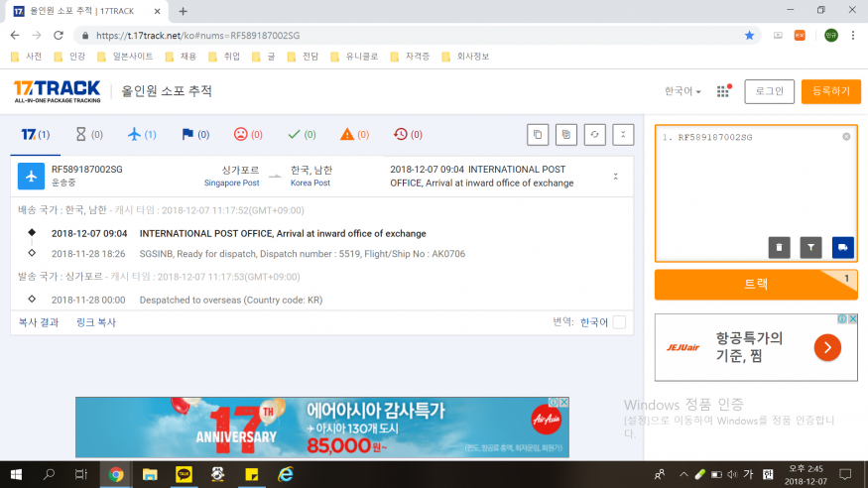Collapse the RF589187002SG package details row
868x488 pixels.
[615, 177]
